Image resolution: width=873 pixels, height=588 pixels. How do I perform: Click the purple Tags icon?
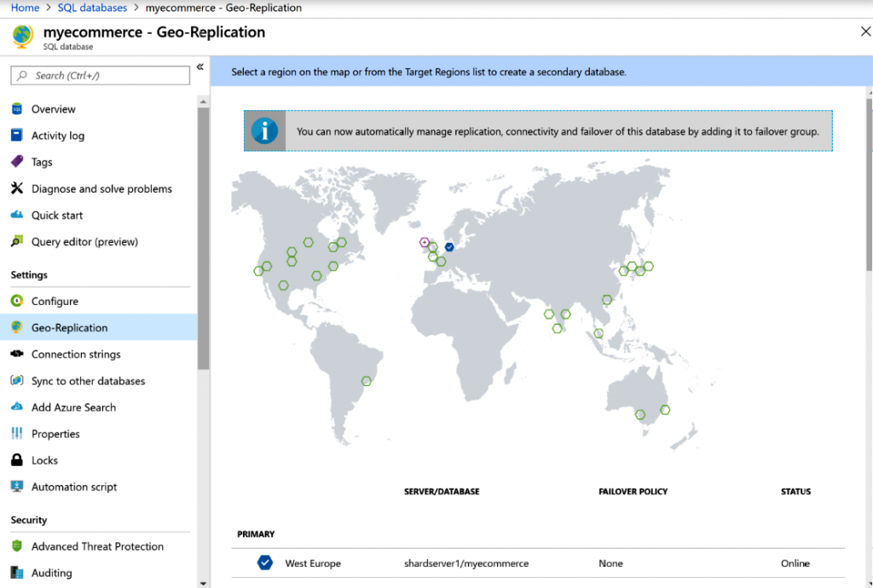16,162
